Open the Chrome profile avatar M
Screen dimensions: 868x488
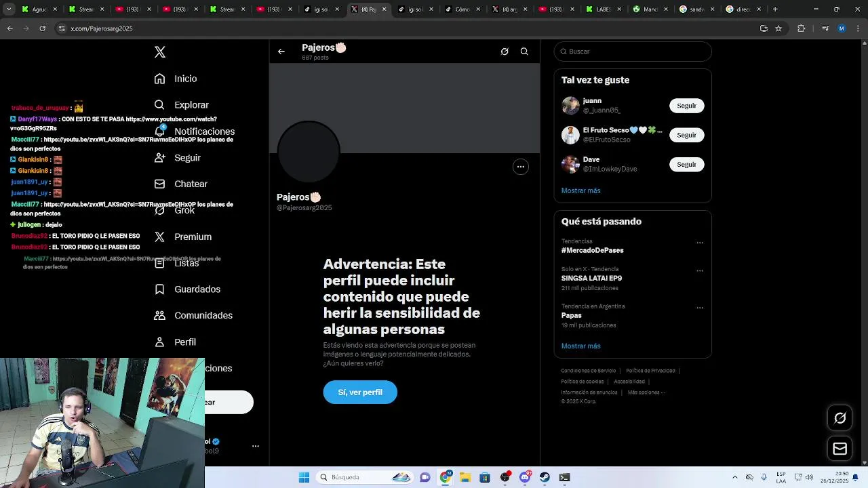[x=842, y=28]
